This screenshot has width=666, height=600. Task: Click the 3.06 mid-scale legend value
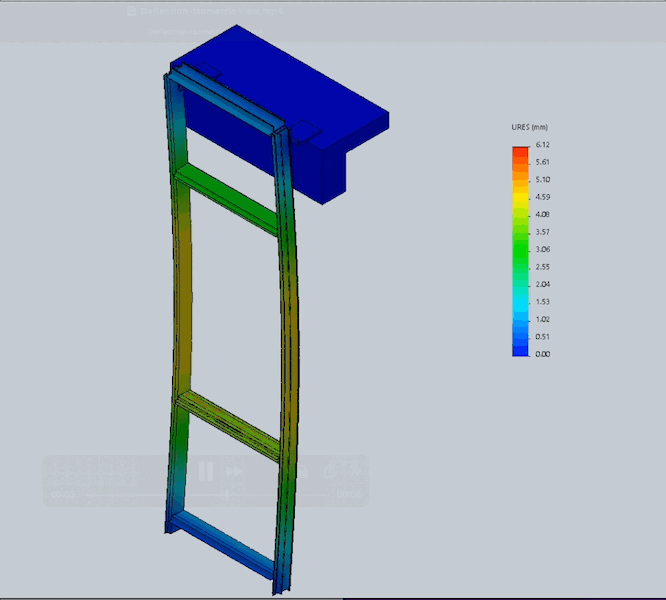pos(542,249)
